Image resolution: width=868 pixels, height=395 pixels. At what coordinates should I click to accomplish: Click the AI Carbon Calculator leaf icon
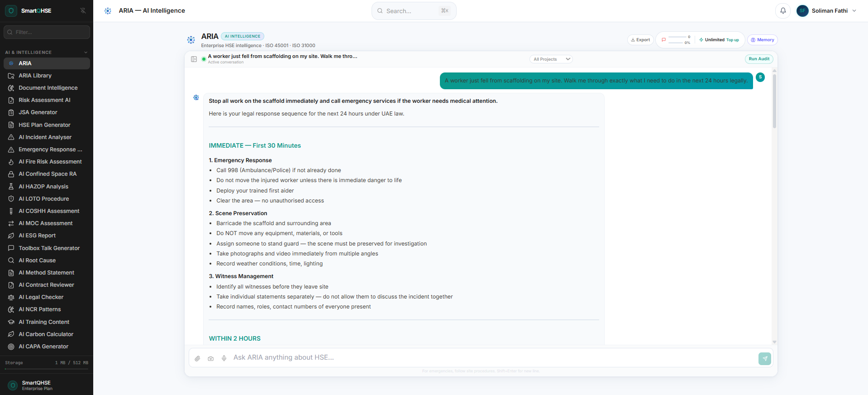click(11, 334)
